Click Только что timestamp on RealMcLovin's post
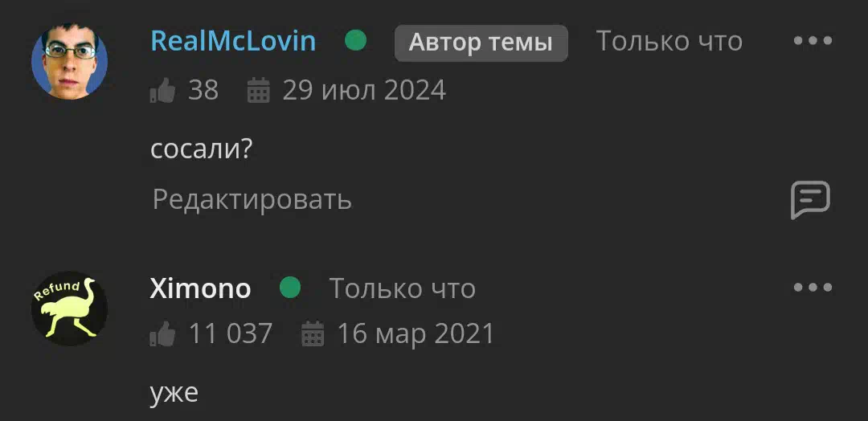 [x=669, y=41]
